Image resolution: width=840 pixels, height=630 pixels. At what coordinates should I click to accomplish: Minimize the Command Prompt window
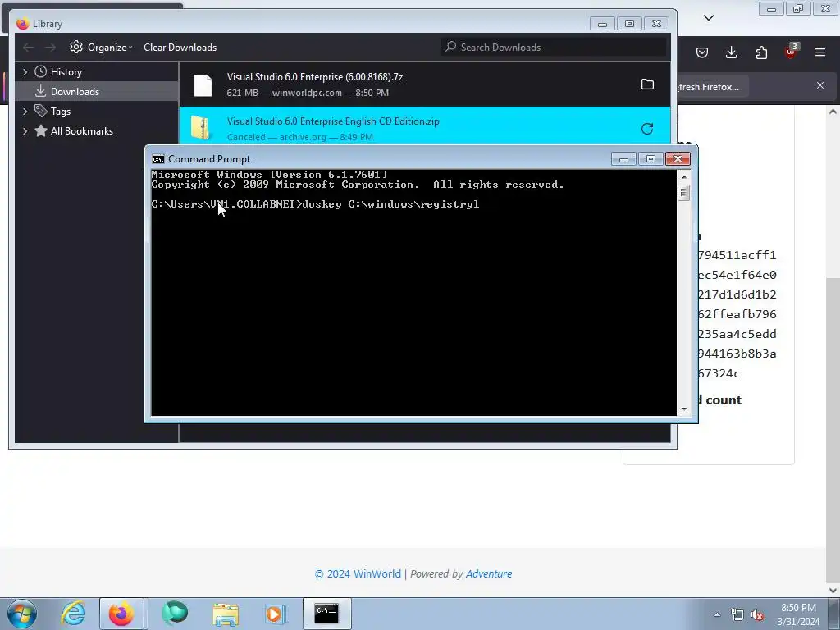tap(623, 159)
